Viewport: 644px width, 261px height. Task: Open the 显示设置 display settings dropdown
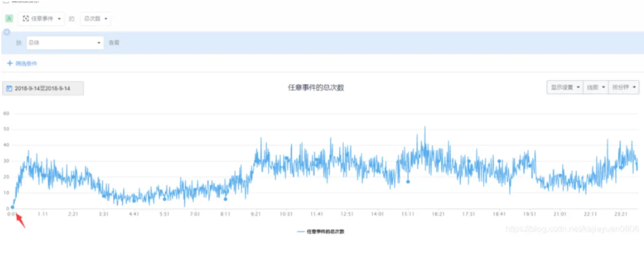[565, 87]
